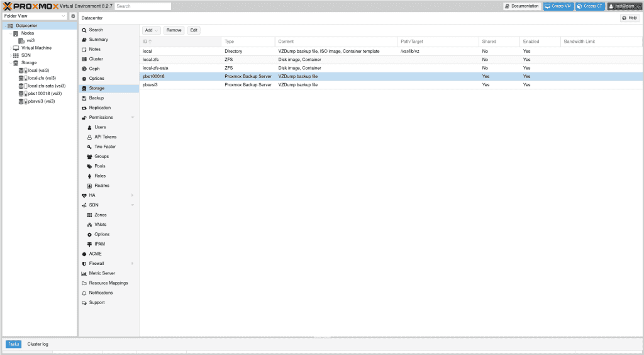Click into the top Search field
This screenshot has height=355, width=644.
click(143, 6)
